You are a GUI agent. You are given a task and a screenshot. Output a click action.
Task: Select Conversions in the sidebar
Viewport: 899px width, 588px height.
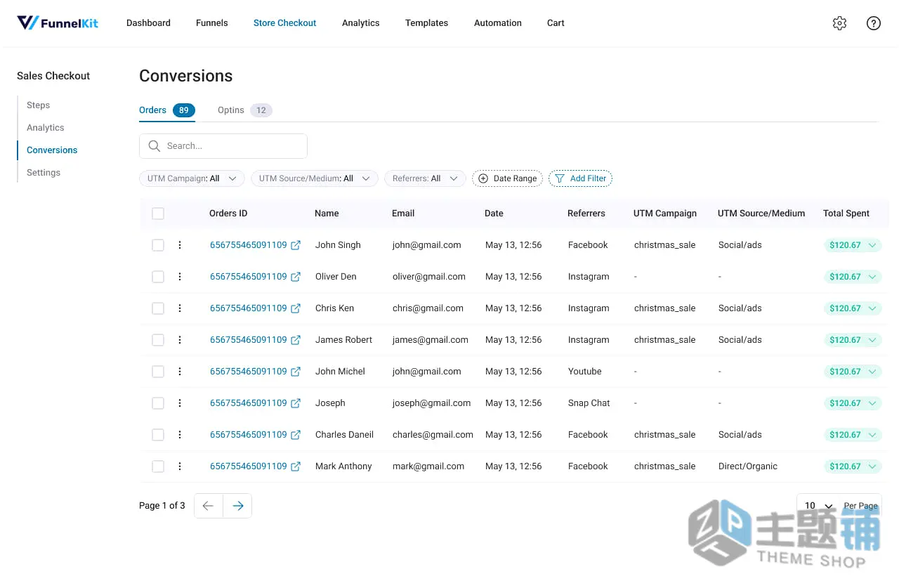tap(52, 150)
